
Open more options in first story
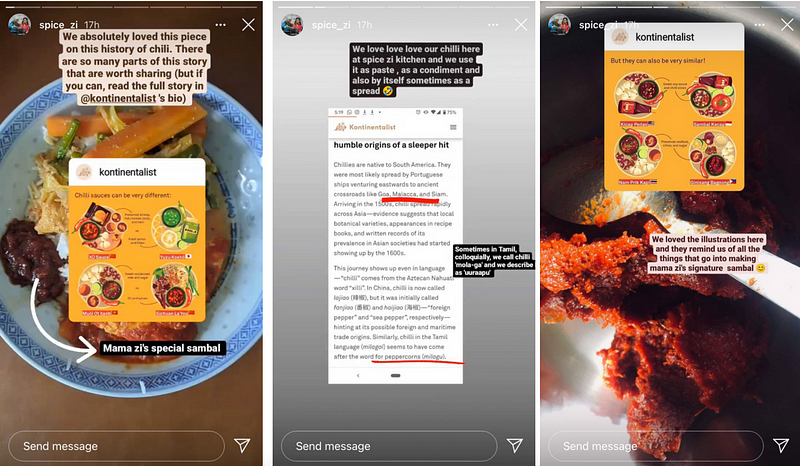tap(220, 25)
